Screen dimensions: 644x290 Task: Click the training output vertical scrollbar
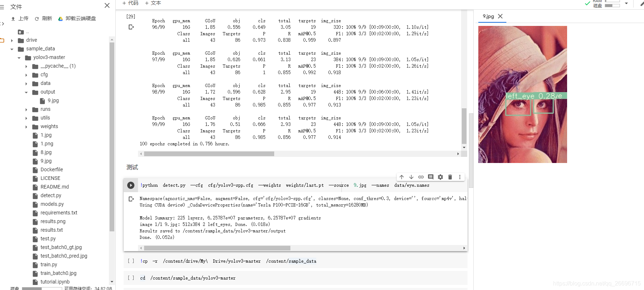coord(464,126)
